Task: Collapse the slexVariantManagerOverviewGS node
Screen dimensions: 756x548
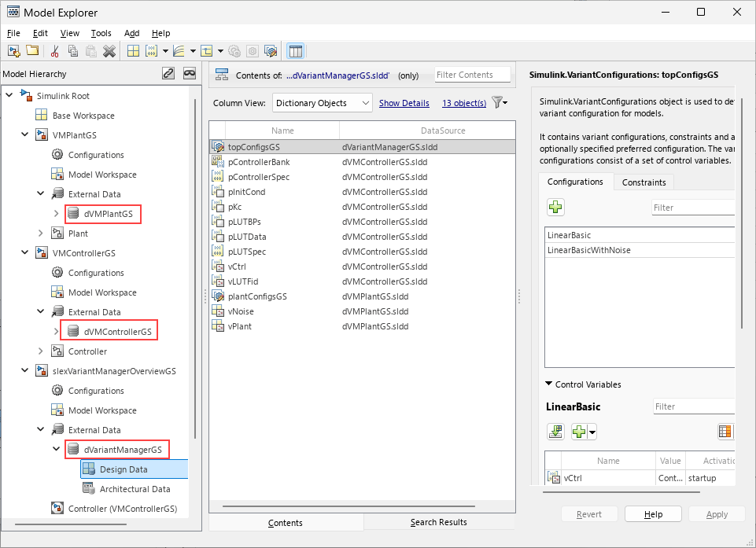Action: tap(25, 370)
